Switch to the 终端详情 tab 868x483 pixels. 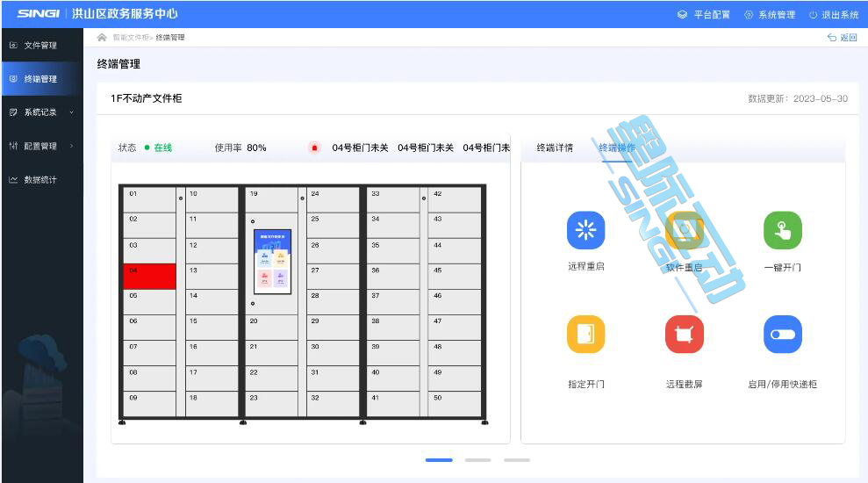(x=555, y=148)
